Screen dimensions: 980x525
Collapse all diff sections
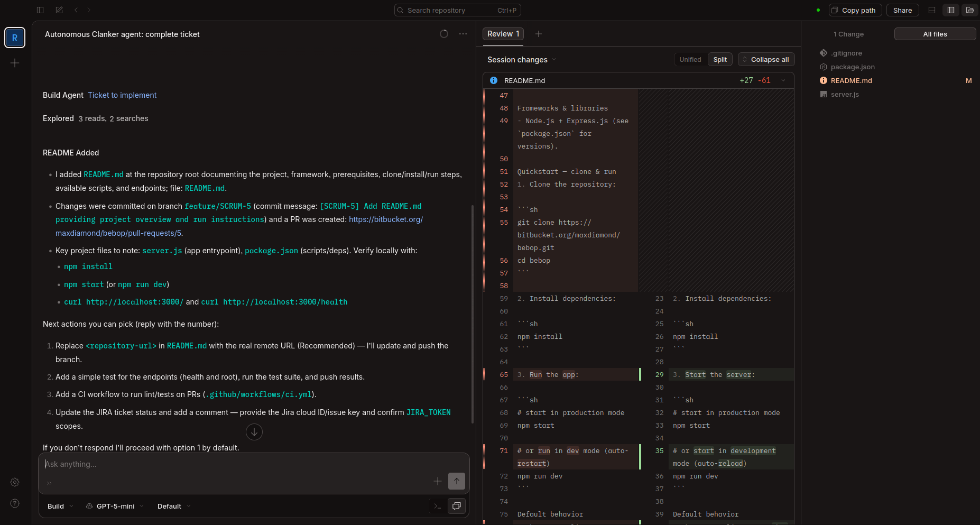point(766,59)
